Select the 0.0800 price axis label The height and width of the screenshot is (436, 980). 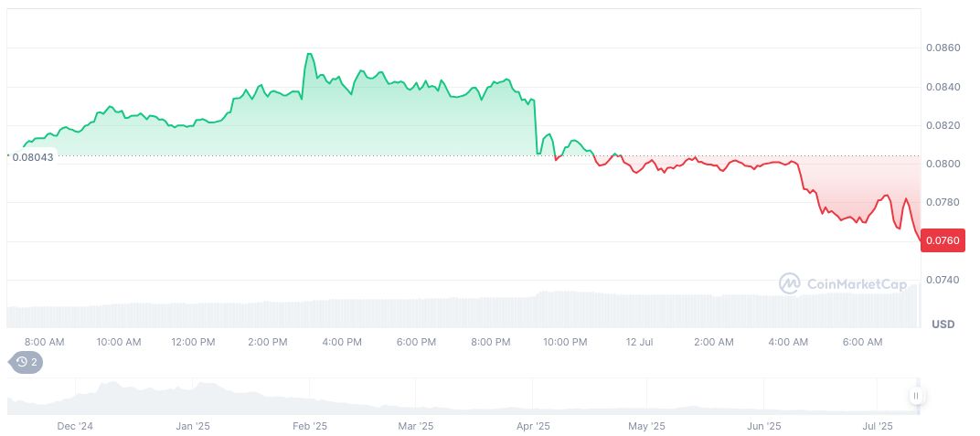pos(942,164)
